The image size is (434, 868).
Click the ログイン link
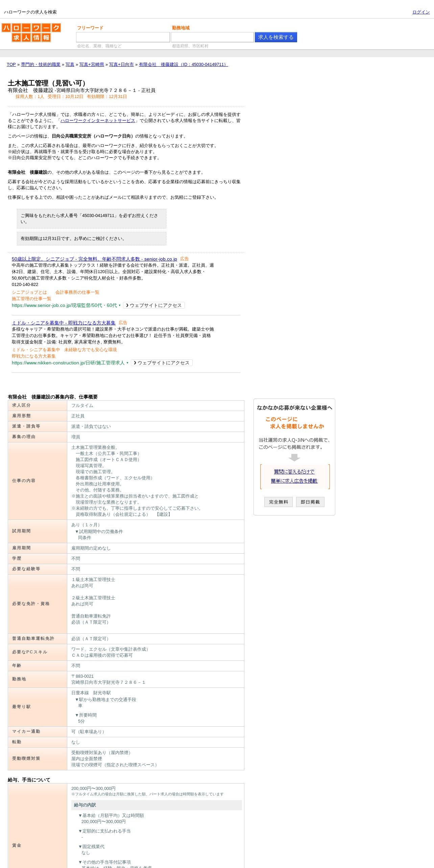click(x=421, y=12)
